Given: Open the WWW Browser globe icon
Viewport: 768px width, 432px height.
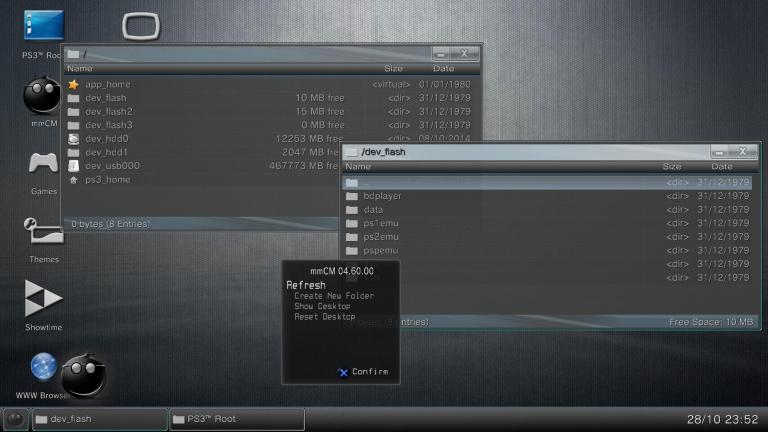Looking at the screenshot, I should 43,367.
